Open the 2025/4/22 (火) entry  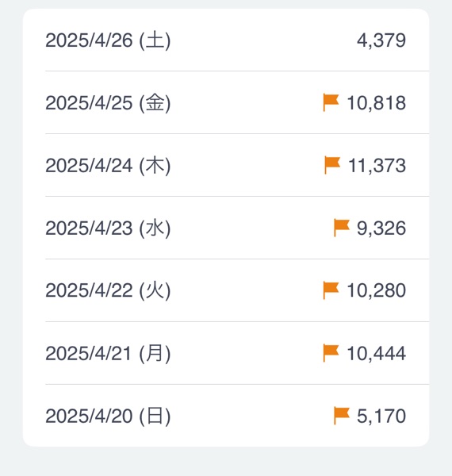point(226,290)
